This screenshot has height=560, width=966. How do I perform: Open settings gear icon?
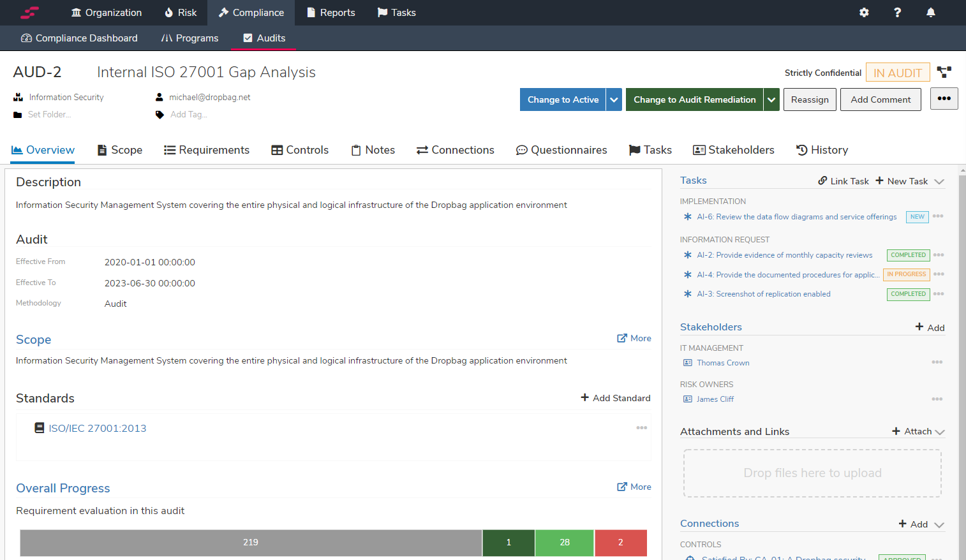[864, 13]
